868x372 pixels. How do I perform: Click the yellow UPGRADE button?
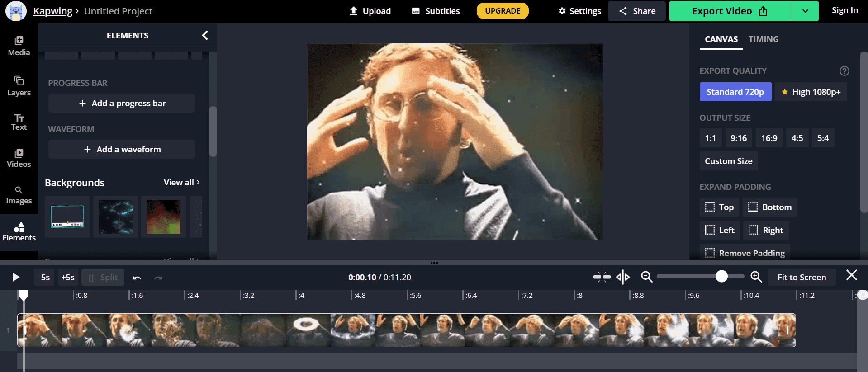[x=503, y=11]
